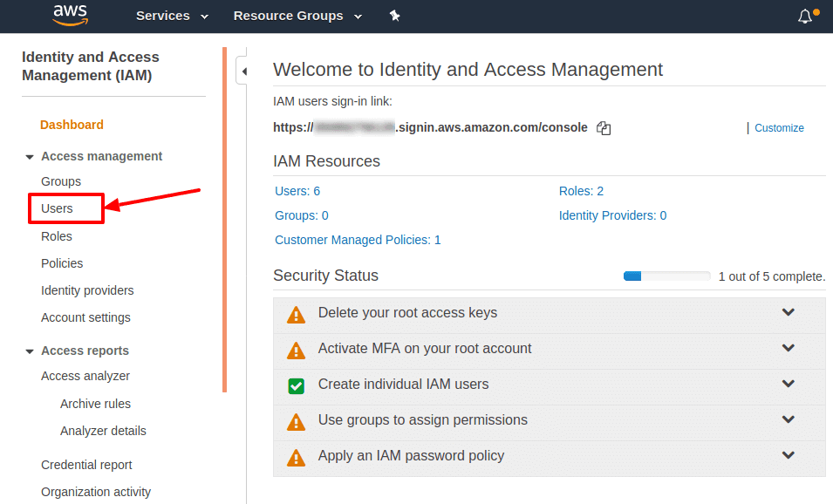The width and height of the screenshot is (833, 504).
Task: Collapse the Access reports section
Action: pyautogui.click(x=30, y=351)
